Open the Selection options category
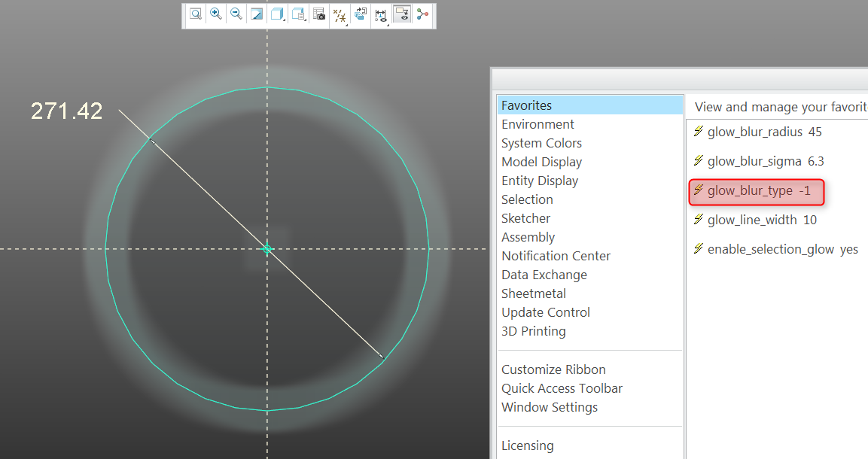The image size is (868, 459). (527, 199)
